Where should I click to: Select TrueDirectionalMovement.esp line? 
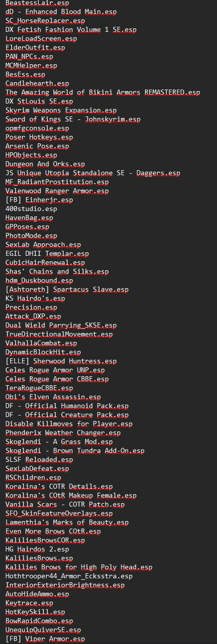(59, 334)
